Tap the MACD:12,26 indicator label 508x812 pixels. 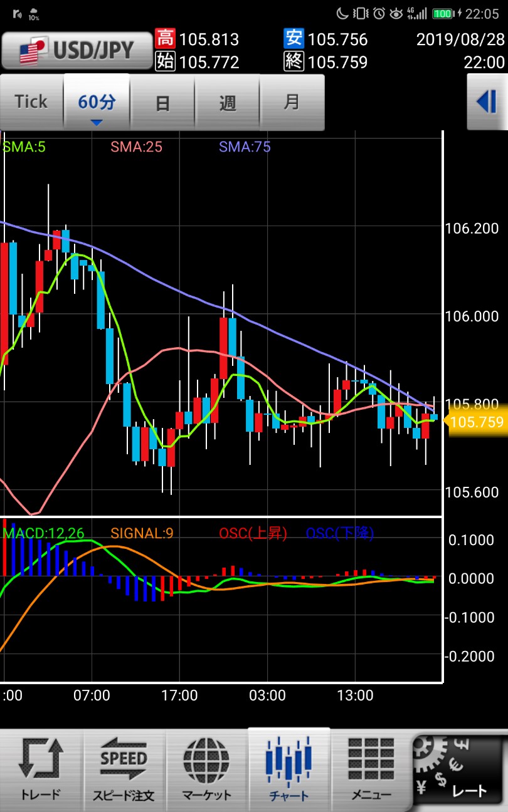pyautogui.click(x=44, y=533)
